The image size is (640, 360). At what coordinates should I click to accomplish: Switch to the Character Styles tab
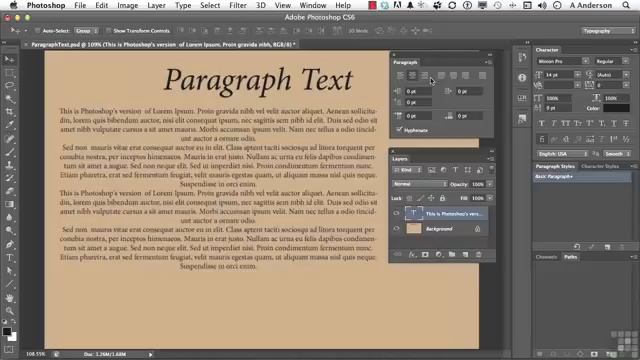pos(600,166)
